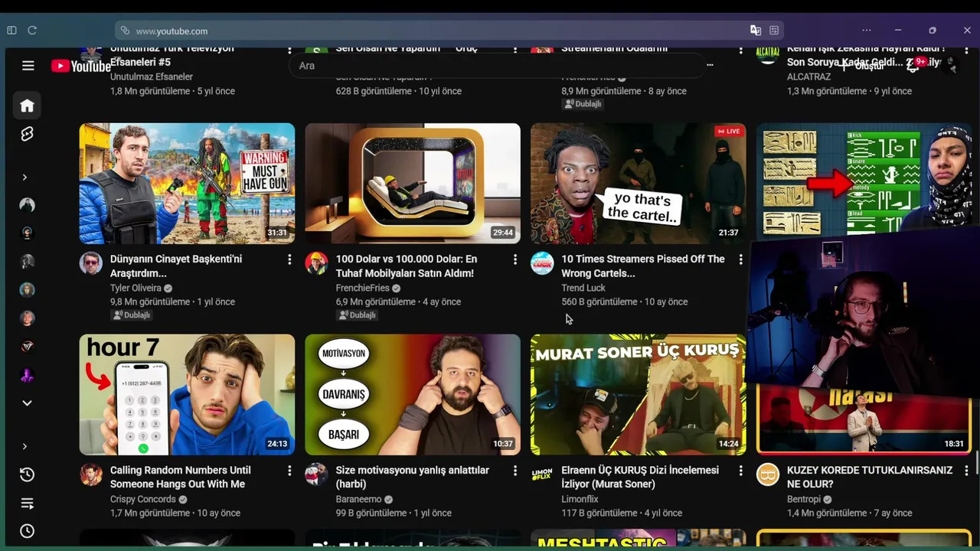Open options menu for Elraenn ÜÇ KURUŞ video

click(x=740, y=471)
